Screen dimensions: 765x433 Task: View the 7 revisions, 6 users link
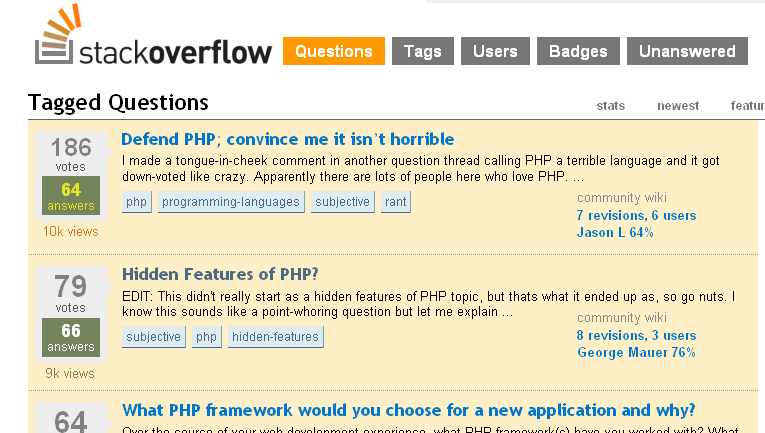pos(636,215)
